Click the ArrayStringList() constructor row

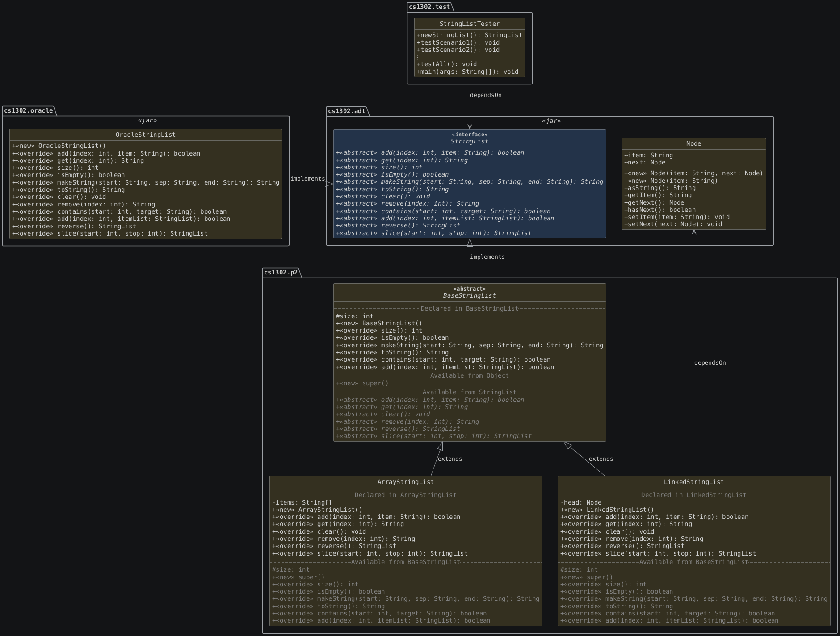point(317,510)
